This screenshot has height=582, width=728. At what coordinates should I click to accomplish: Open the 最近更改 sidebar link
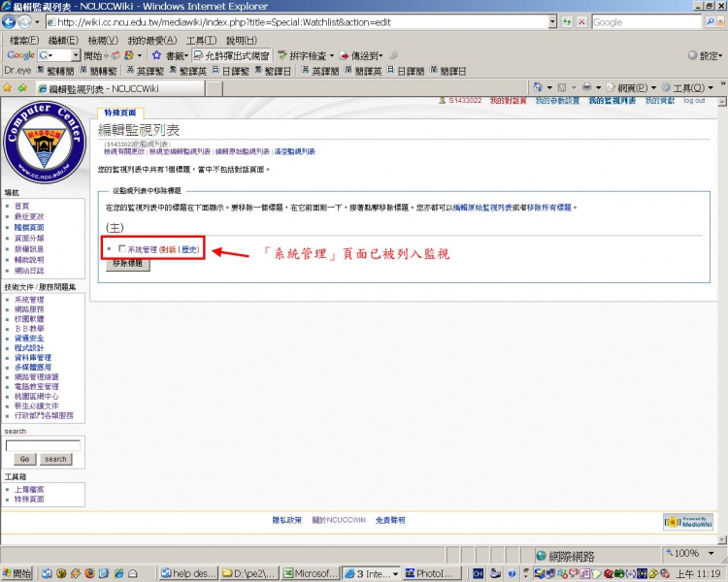(x=29, y=216)
